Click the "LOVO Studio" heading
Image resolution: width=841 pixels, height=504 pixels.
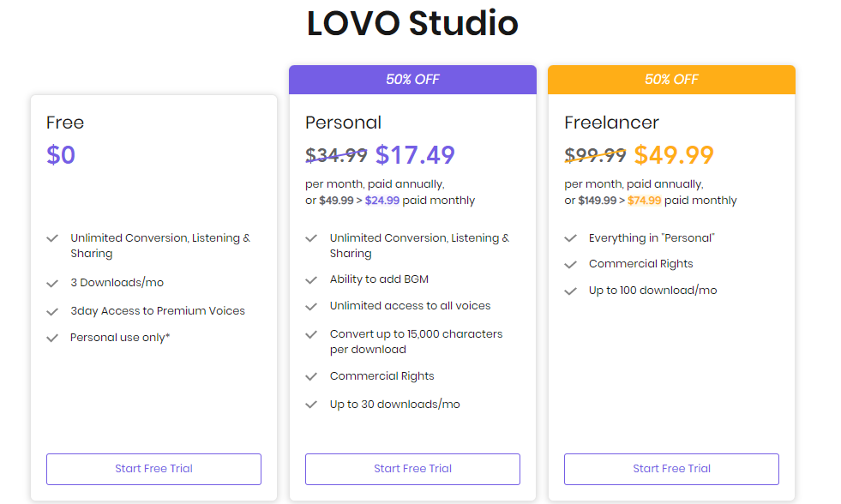coord(412,23)
